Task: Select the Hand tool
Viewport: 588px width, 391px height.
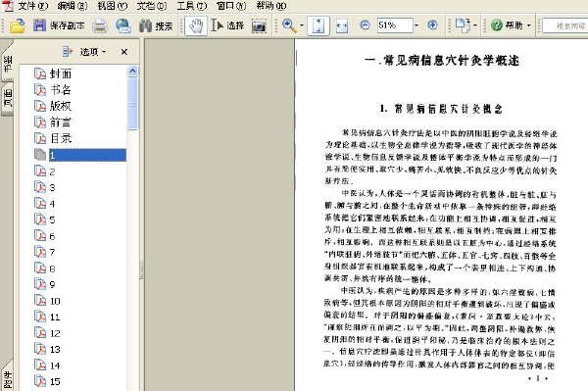Action: click(196, 25)
